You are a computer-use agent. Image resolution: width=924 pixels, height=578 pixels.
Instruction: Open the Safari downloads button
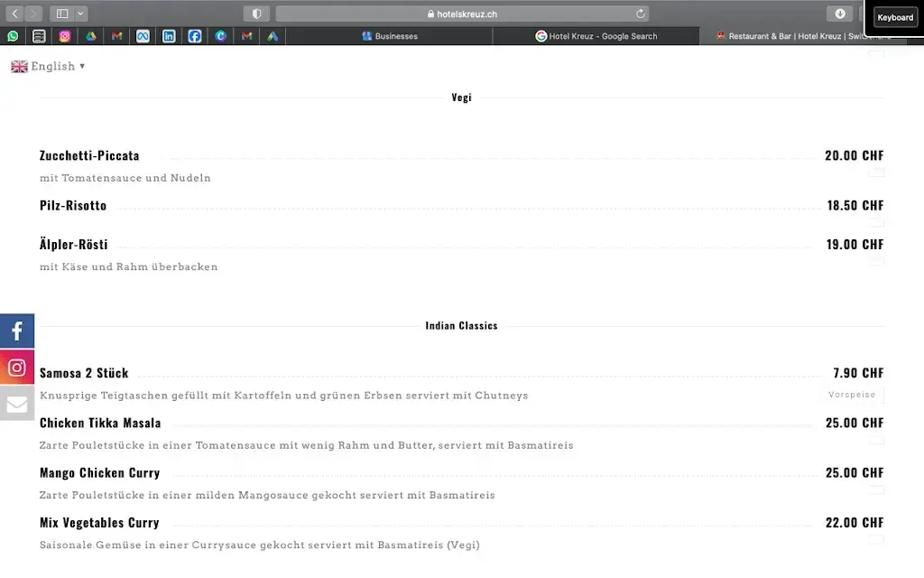tap(840, 14)
